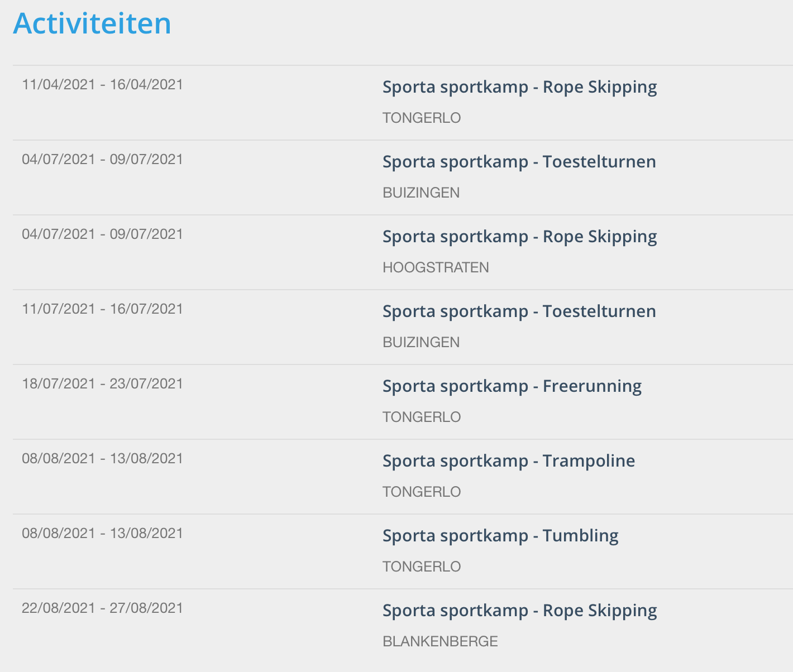Click TONGERLO under the Trampoline camp
The width and height of the screenshot is (793, 672).
(x=422, y=492)
